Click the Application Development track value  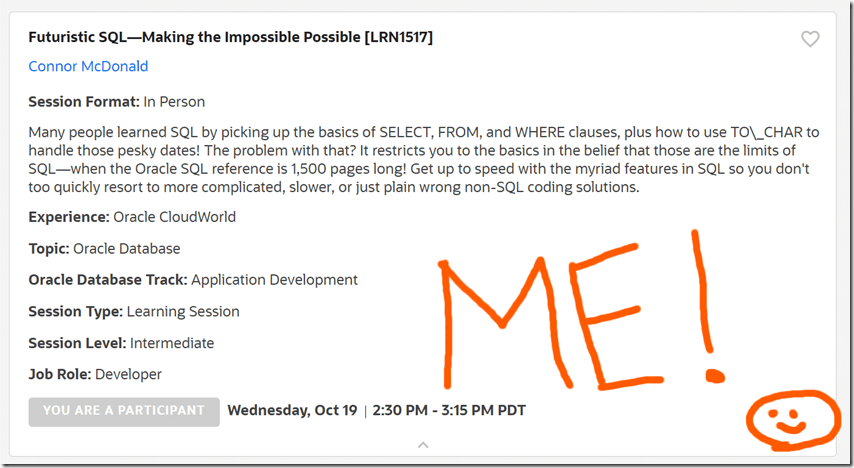click(274, 280)
